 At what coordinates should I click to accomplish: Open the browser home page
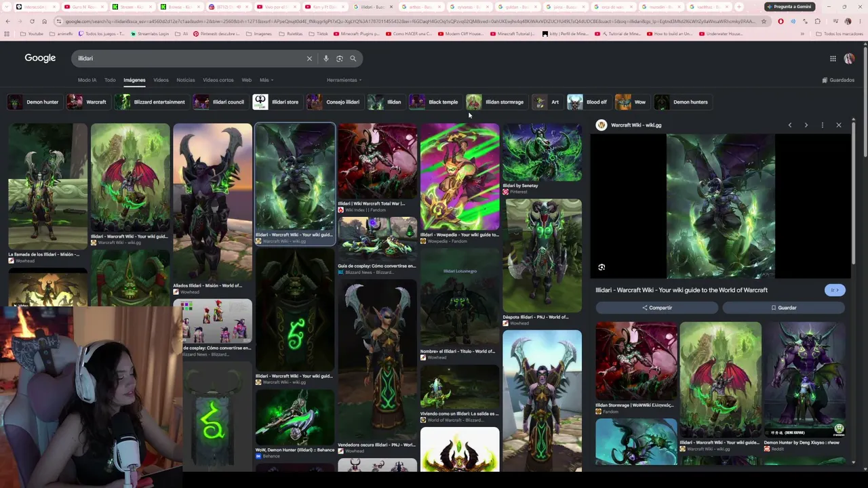(x=44, y=21)
